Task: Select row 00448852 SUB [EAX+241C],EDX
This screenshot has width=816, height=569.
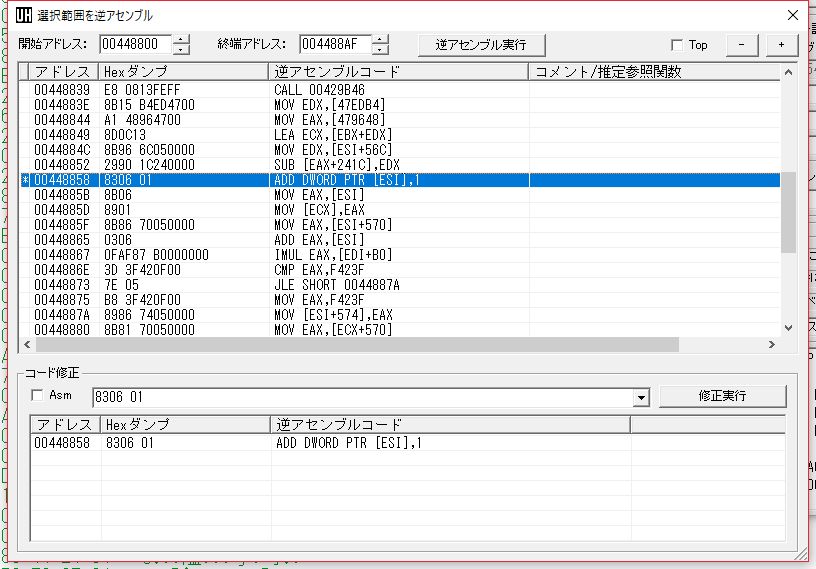Action: (400, 165)
